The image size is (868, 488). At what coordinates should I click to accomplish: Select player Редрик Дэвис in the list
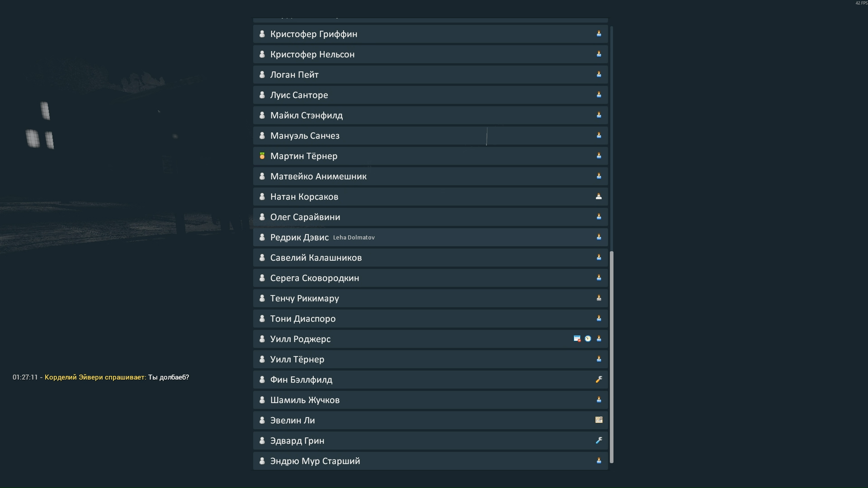pos(299,238)
